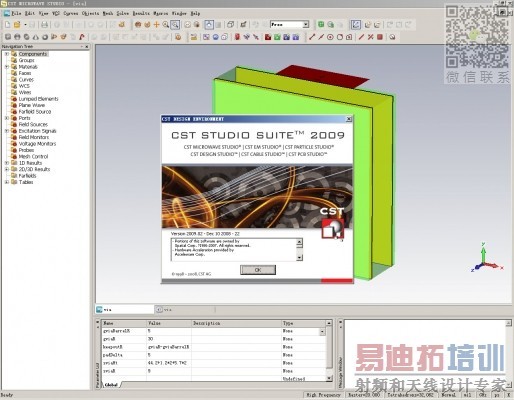Click the wireframe cube view icon

(230, 24)
